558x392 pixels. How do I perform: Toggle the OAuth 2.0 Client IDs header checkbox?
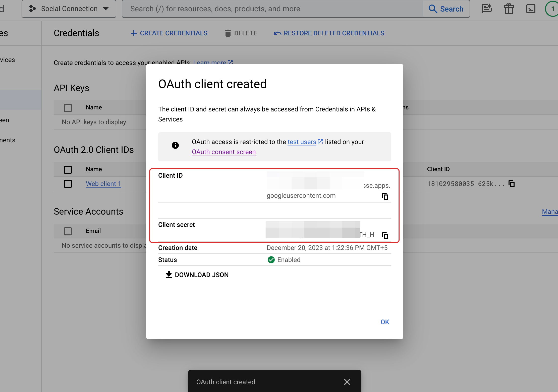tap(68, 169)
